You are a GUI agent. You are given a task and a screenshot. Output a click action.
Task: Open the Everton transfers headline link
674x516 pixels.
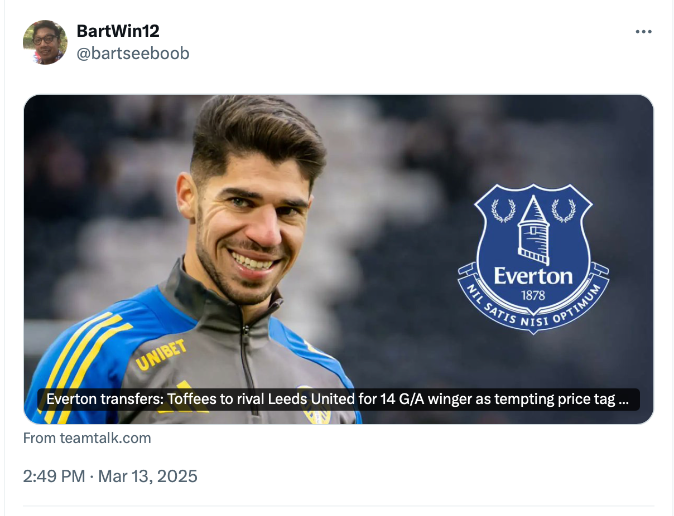tap(330, 400)
